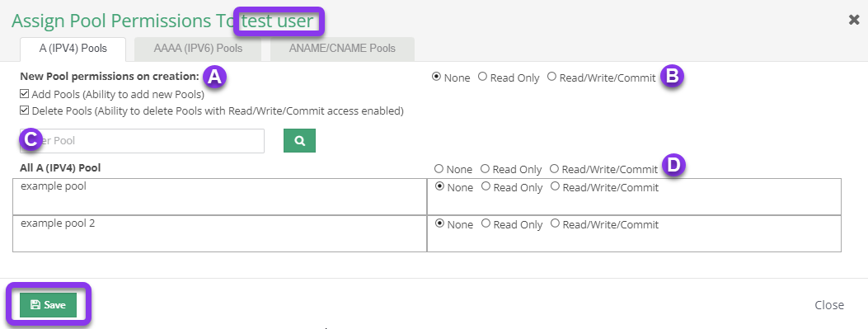Set new pool permissions to Read/Write/Commit
The image size is (868, 329).
coord(552,77)
